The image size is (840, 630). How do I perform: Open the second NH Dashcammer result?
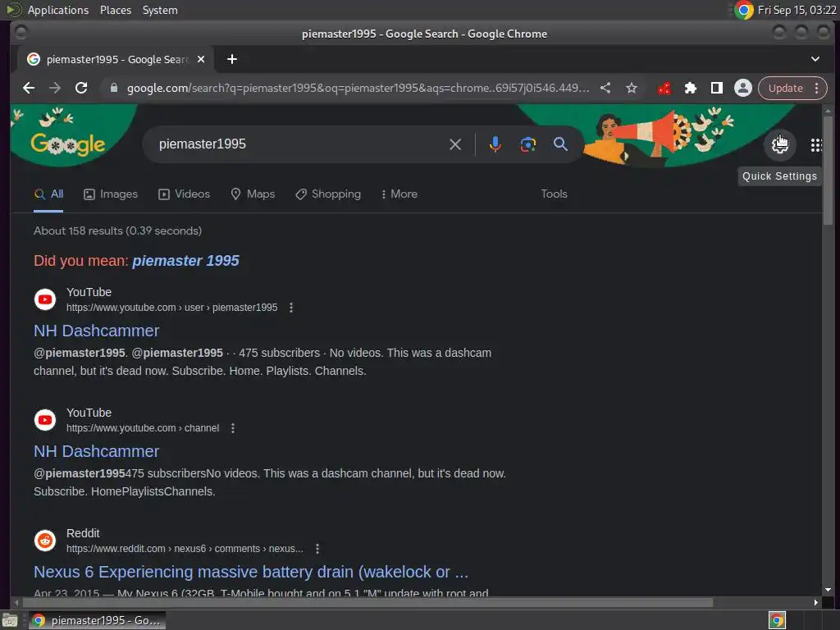click(97, 451)
